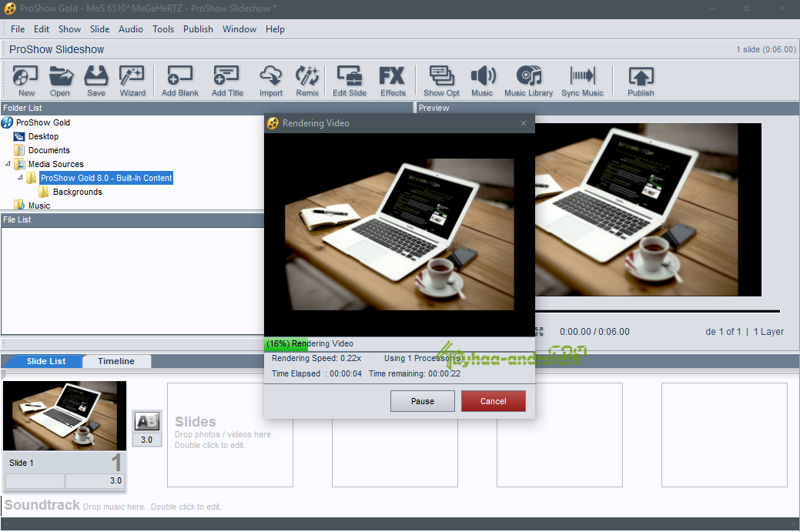Click the Publish toolbar icon
The width and height of the screenshot is (800, 532).
[x=641, y=81]
